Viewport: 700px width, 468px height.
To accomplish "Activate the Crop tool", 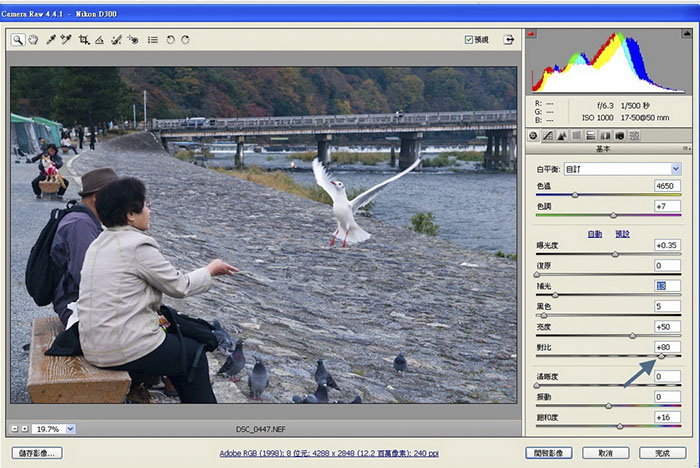I will tap(84, 40).
